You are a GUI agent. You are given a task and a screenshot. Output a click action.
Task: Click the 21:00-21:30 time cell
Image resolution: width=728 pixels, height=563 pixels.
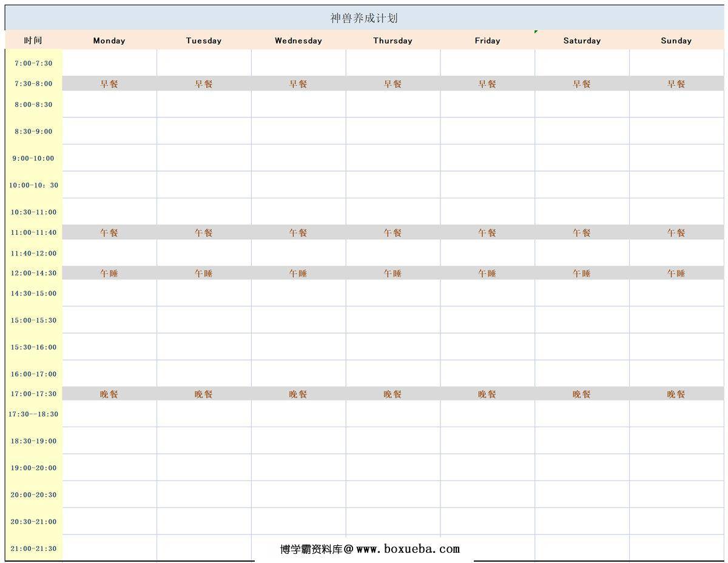tap(34, 548)
